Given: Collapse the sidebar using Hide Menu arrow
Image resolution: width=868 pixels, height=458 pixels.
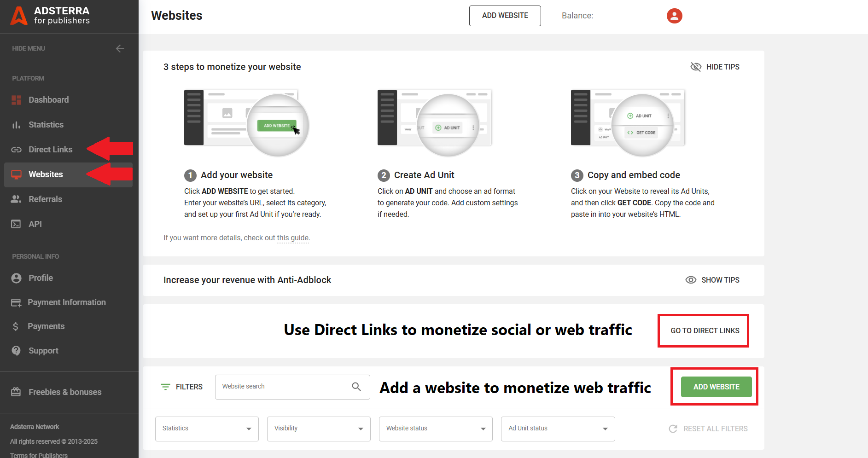Looking at the screenshot, I should pyautogui.click(x=120, y=48).
